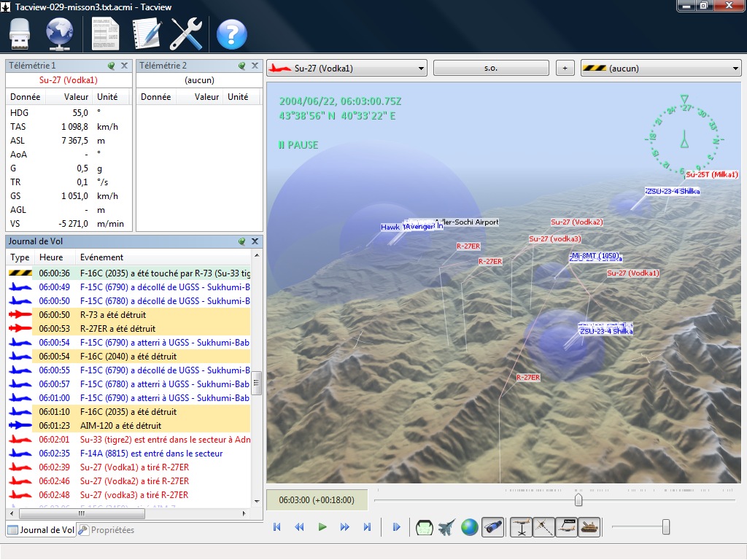Sort by the Heure column header
The height and width of the screenshot is (560, 747).
pyautogui.click(x=55, y=257)
